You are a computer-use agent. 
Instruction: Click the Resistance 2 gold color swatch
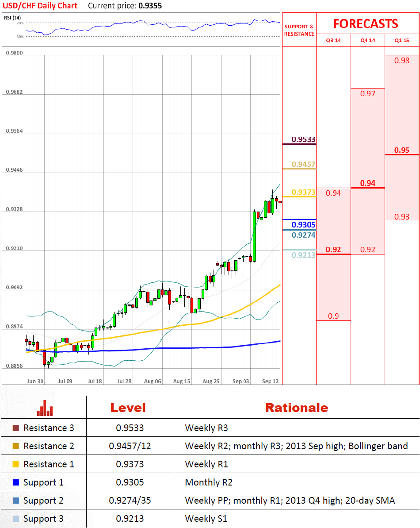pyautogui.click(x=15, y=446)
